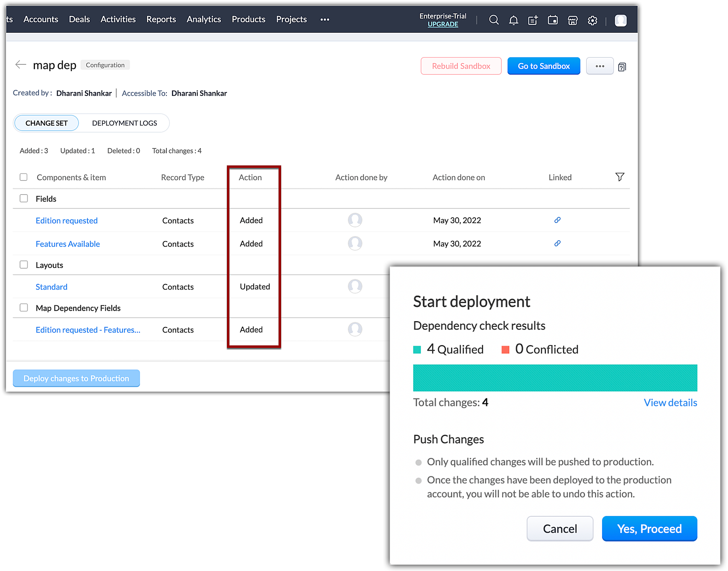Open the notifications bell
The height and width of the screenshot is (571, 728).
[x=513, y=20]
